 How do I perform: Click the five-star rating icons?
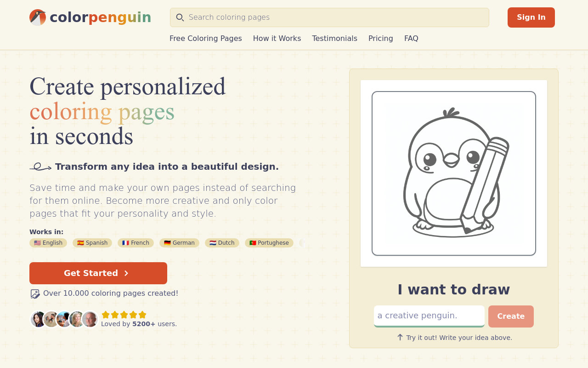coord(124,315)
